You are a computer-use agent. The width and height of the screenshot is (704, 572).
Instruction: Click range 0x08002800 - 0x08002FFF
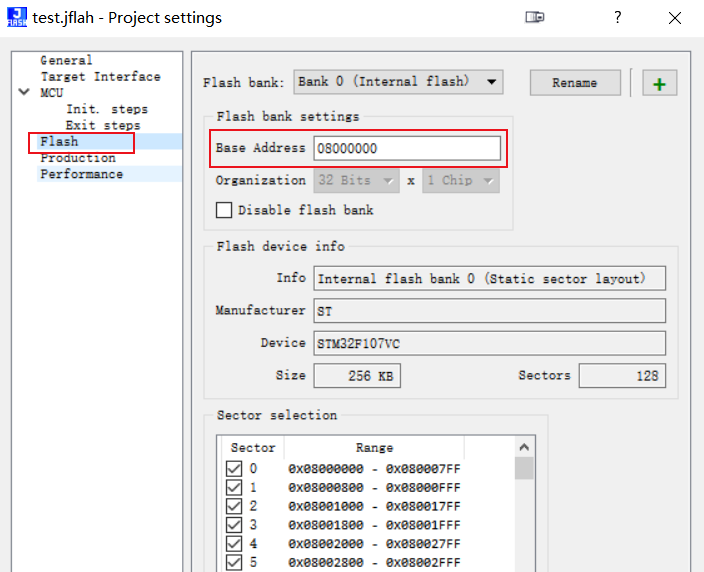coord(374,563)
